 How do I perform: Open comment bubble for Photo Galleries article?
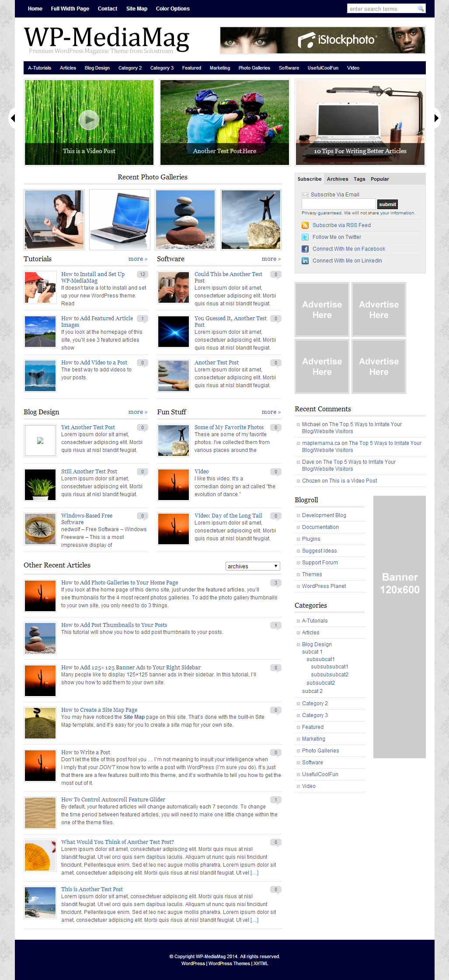point(276,583)
